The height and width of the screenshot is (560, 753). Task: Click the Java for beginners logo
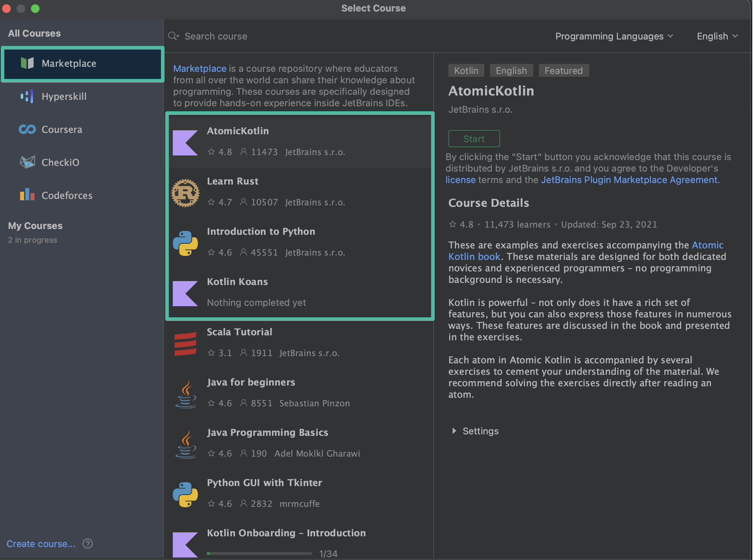point(186,394)
